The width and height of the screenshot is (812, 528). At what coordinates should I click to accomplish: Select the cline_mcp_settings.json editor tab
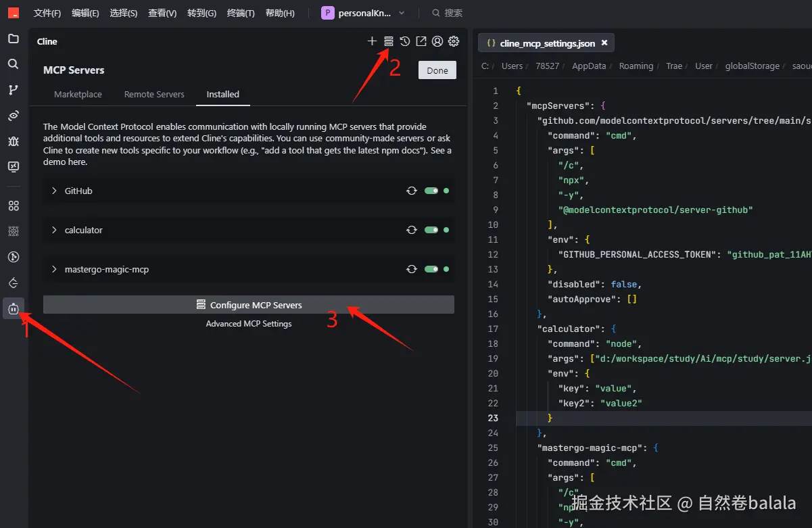pyautogui.click(x=547, y=43)
